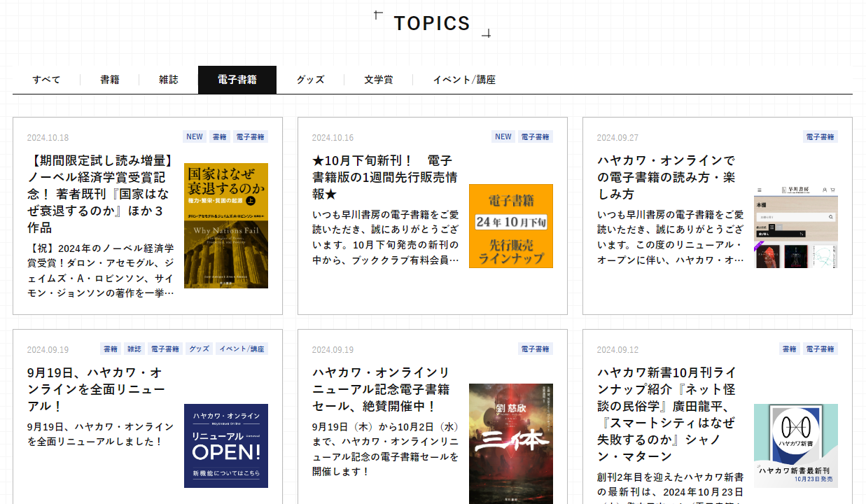Open the ノーベル経済学賞受賞記念 article title
Screen dimensions: 866x504
(101, 194)
